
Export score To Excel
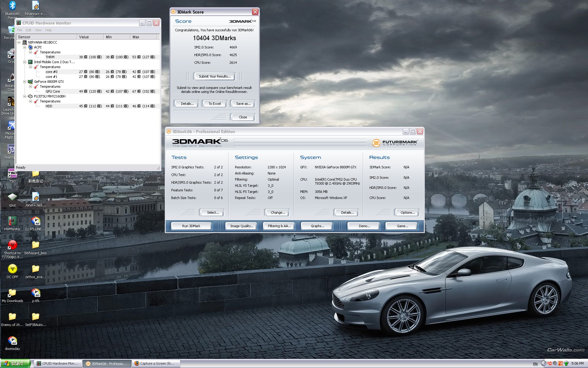215,104
